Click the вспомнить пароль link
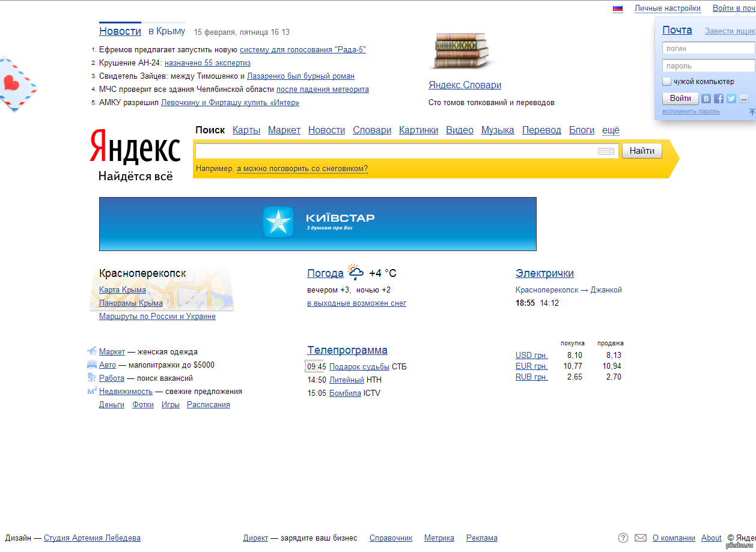756x552 pixels. tap(691, 111)
